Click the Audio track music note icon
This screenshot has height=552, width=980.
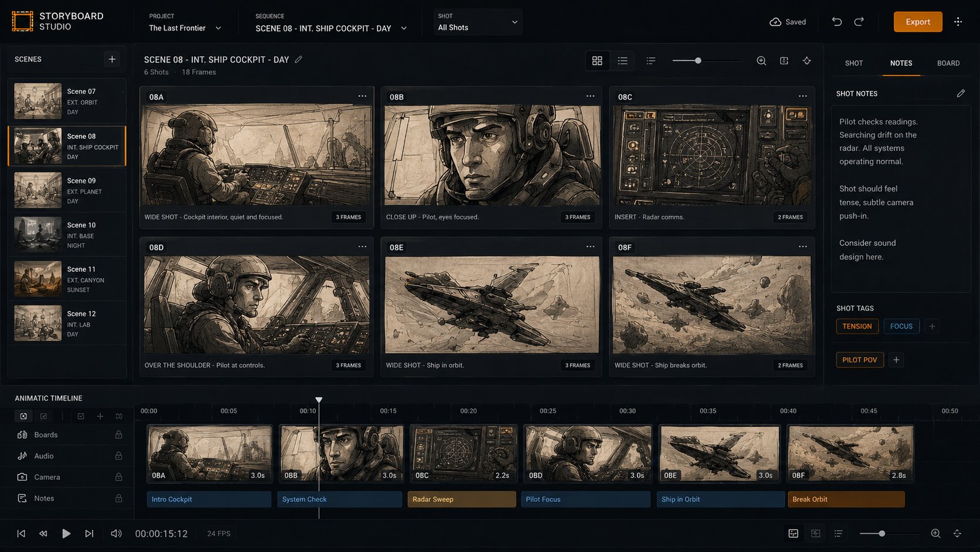[22, 456]
